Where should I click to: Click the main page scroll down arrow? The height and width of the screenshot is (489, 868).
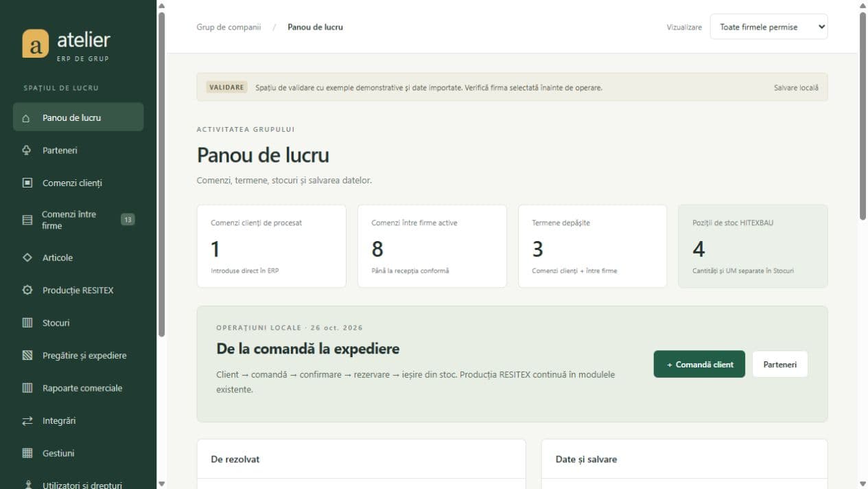(863, 484)
